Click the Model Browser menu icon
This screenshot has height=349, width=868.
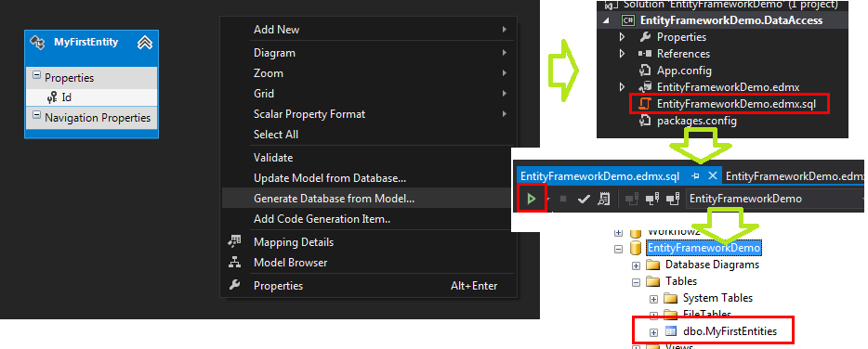pyautogui.click(x=235, y=263)
